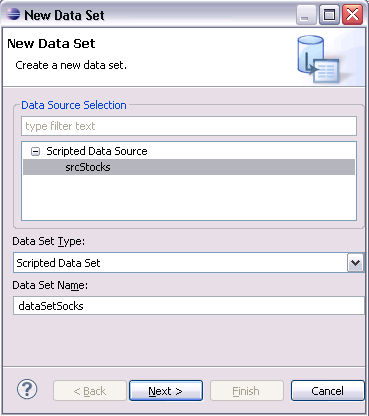Maximize the New Data Set window
Screen dimensions: 369x416
coord(329,15)
